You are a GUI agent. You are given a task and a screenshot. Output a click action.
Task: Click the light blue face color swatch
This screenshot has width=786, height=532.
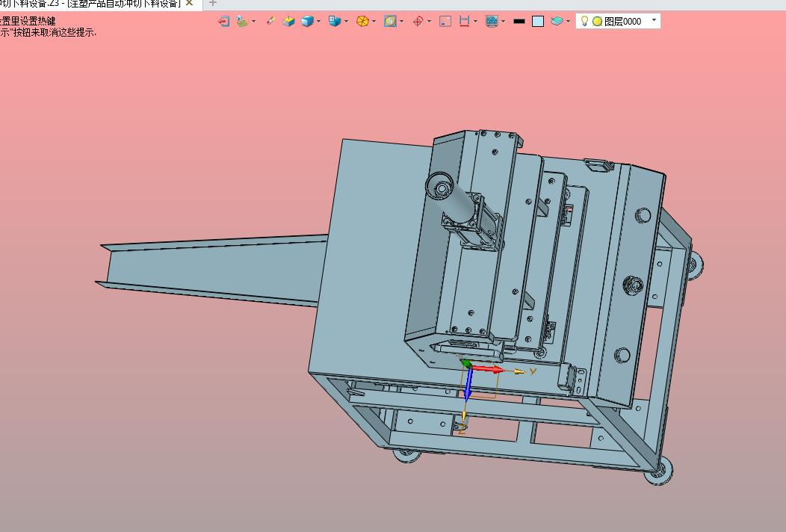click(538, 21)
